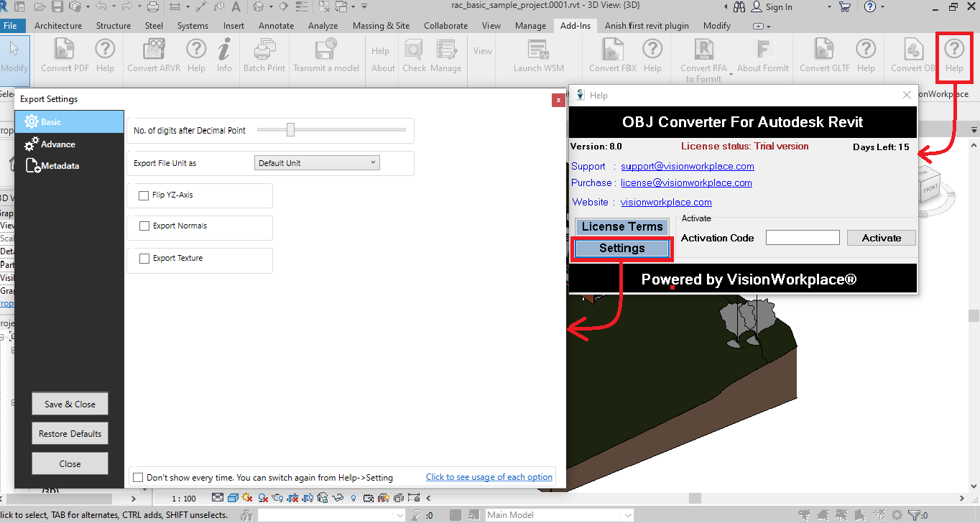980x523 pixels.
Task: Click the Save & Close button
Action: point(70,404)
